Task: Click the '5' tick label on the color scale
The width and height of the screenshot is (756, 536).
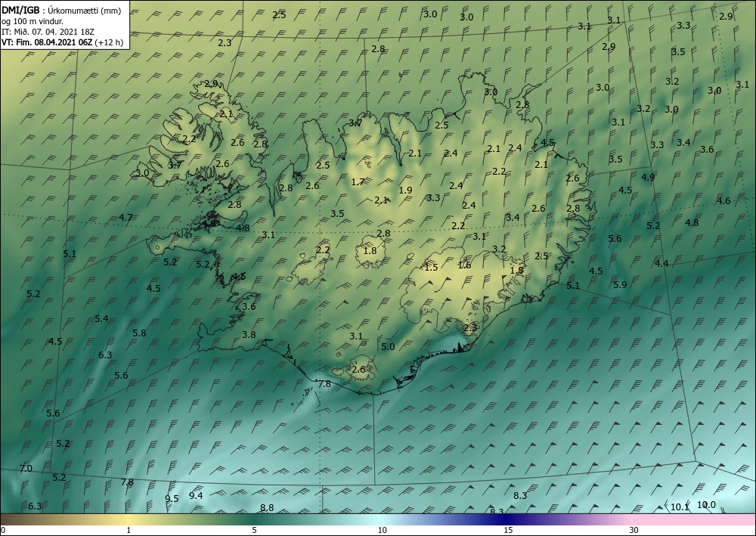Action: click(x=255, y=531)
